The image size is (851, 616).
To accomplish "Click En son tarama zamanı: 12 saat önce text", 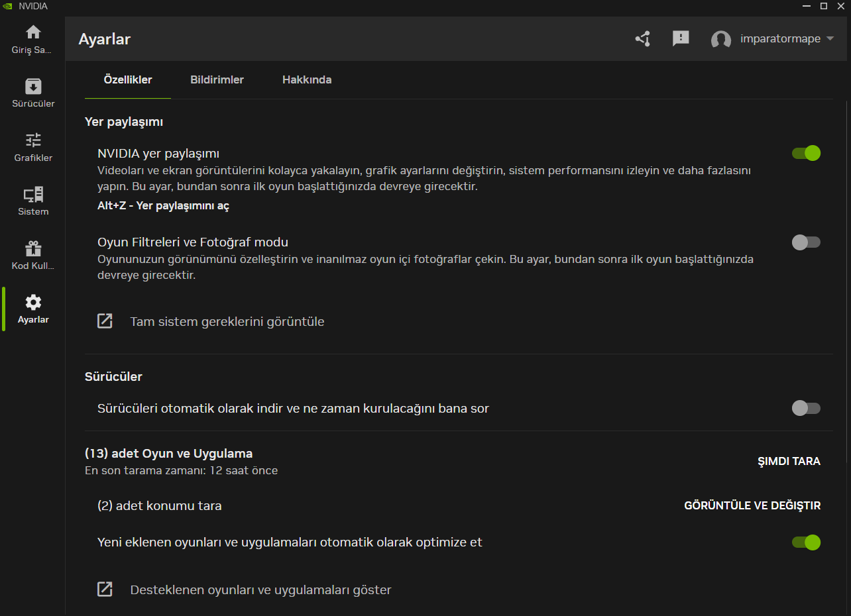I will point(182,471).
